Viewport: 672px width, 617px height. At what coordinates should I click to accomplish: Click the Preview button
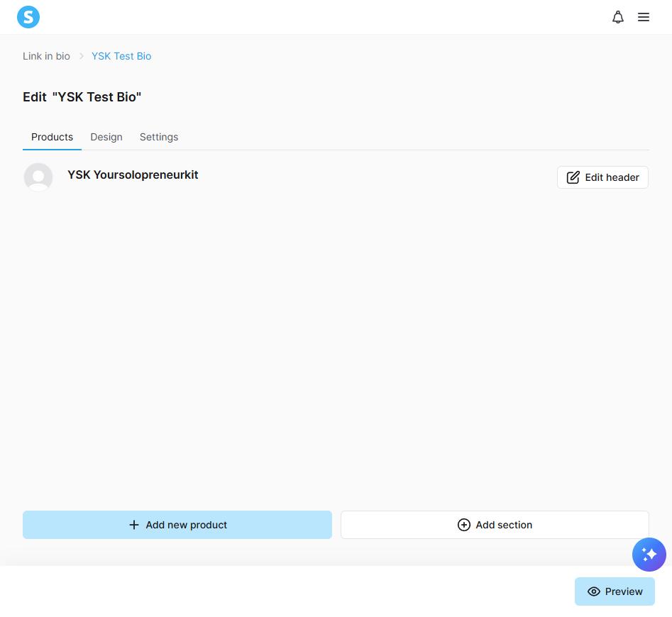click(x=615, y=591)
